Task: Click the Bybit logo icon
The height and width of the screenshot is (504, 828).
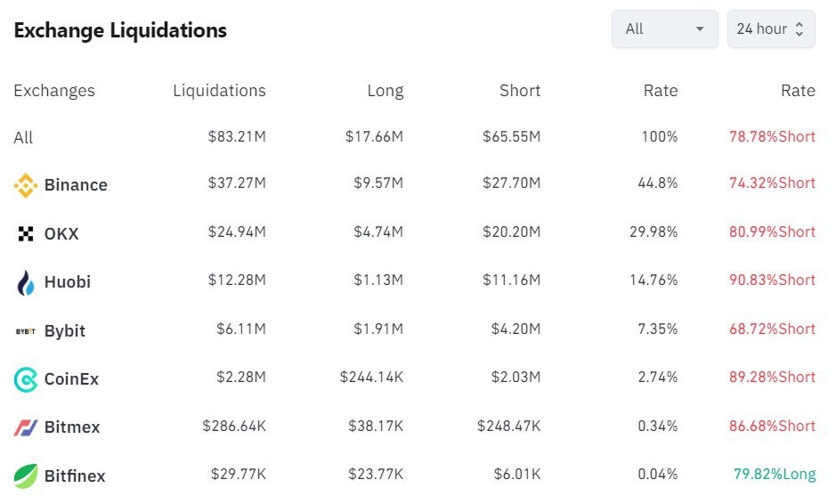Action: tap(26, 331)
